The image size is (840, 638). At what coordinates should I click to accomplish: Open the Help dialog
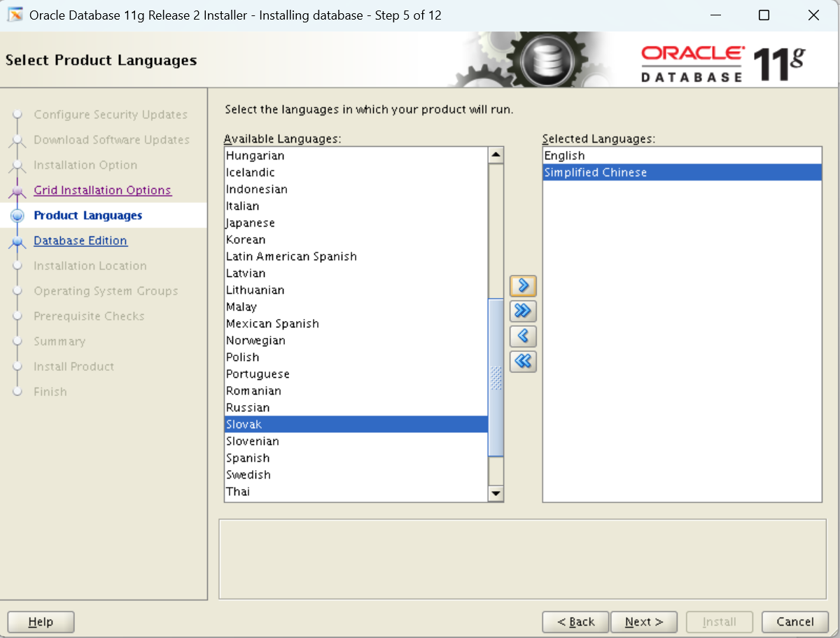click(40, 621)
